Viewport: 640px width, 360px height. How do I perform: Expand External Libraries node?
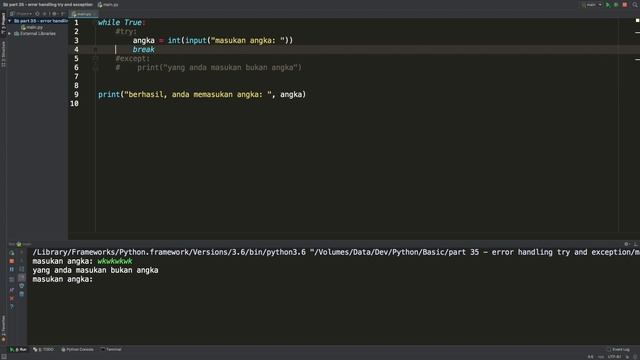pyautogui.click(x=10, y=33)
